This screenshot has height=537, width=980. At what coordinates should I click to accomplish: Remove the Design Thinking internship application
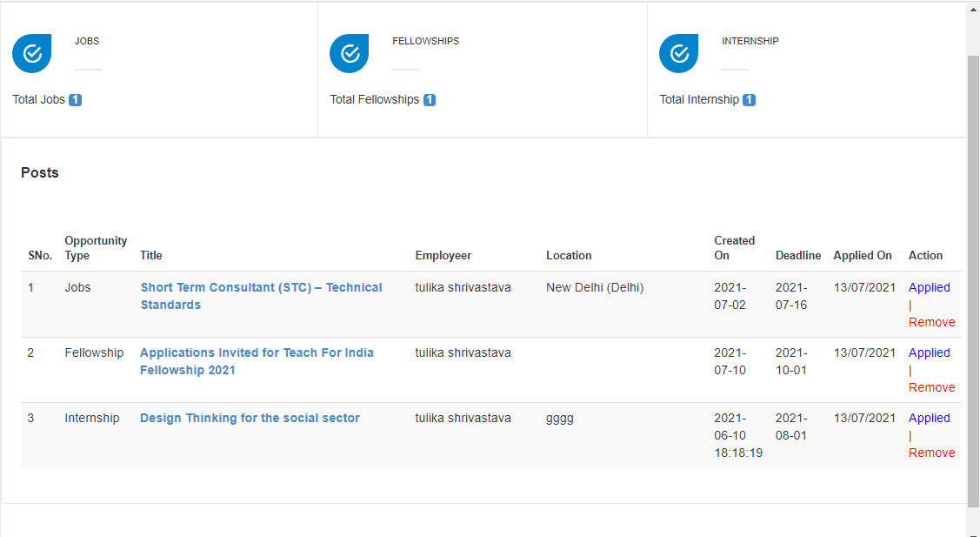click(931, 453)
